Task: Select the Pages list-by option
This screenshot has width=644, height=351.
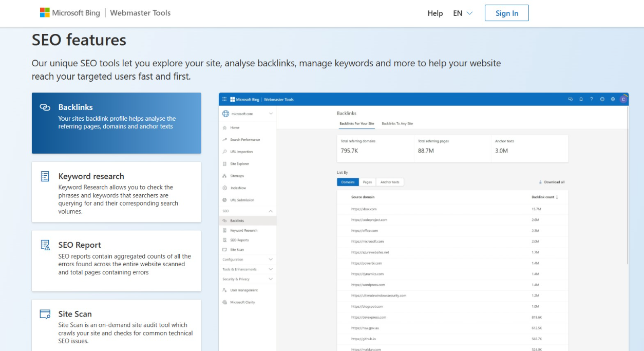Action: point(367,182)
